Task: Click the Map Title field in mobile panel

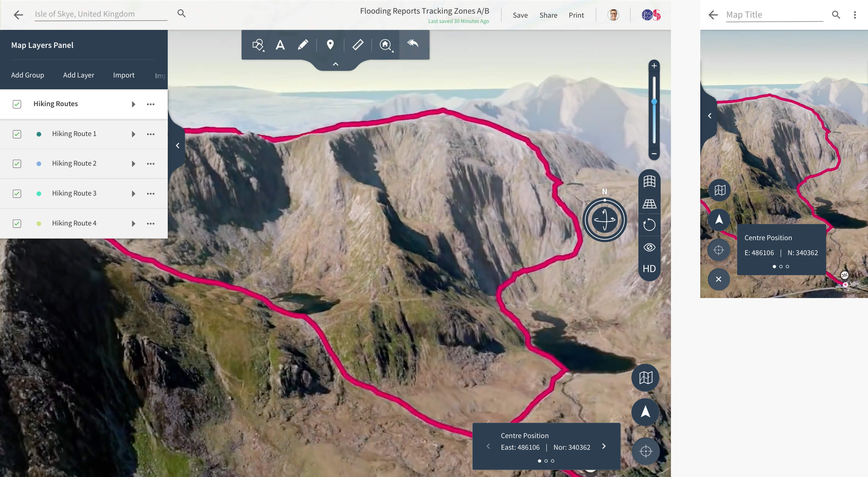Action: click(774, 15)
